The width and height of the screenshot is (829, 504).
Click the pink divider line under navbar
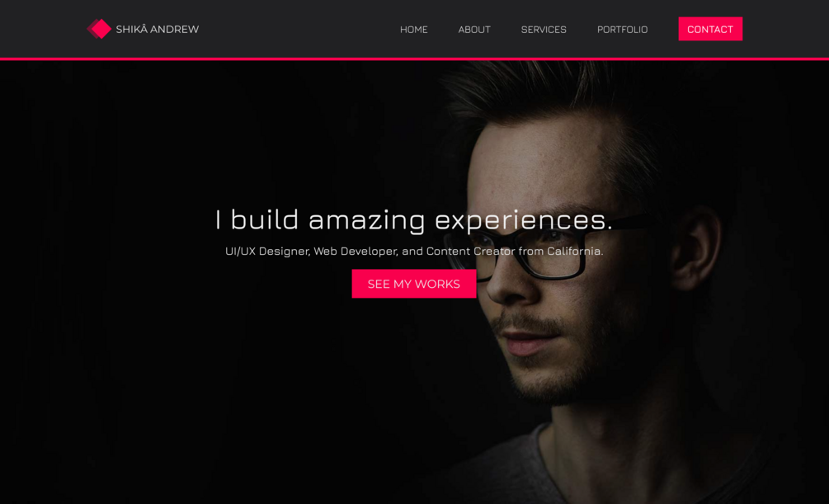click(414, 59)
